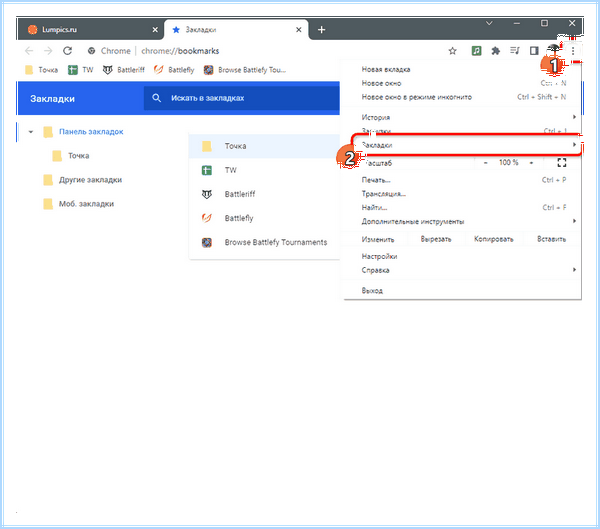Image resolution: width=600 pixels, height=529 pixels.
Task: Select Точка folder row in the bookmarks list
Action: (x=264, y=146)
